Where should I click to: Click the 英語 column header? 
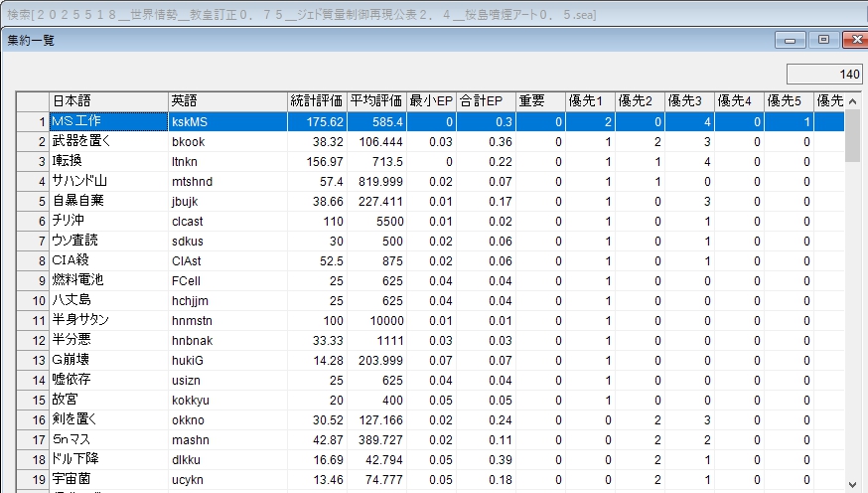pos(227,101)
